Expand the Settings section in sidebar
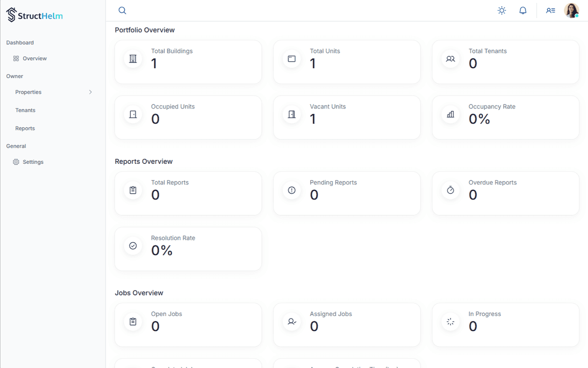 (33, 161)
